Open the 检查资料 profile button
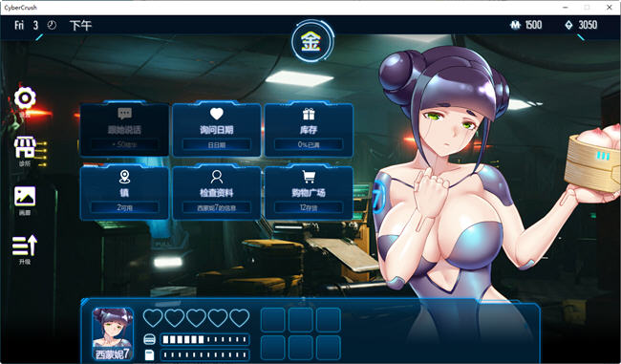Image resolution: width=621 pixels, height=364 pixels. point(217,192)
